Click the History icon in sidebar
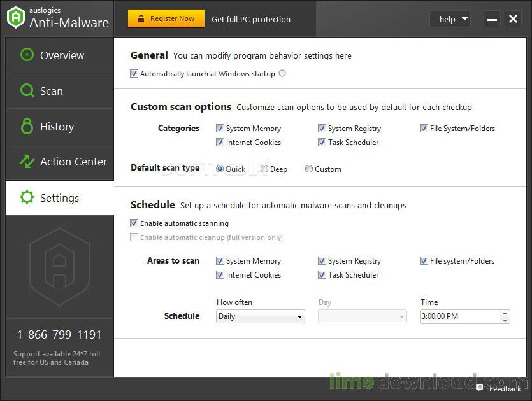 coord(27,126)
